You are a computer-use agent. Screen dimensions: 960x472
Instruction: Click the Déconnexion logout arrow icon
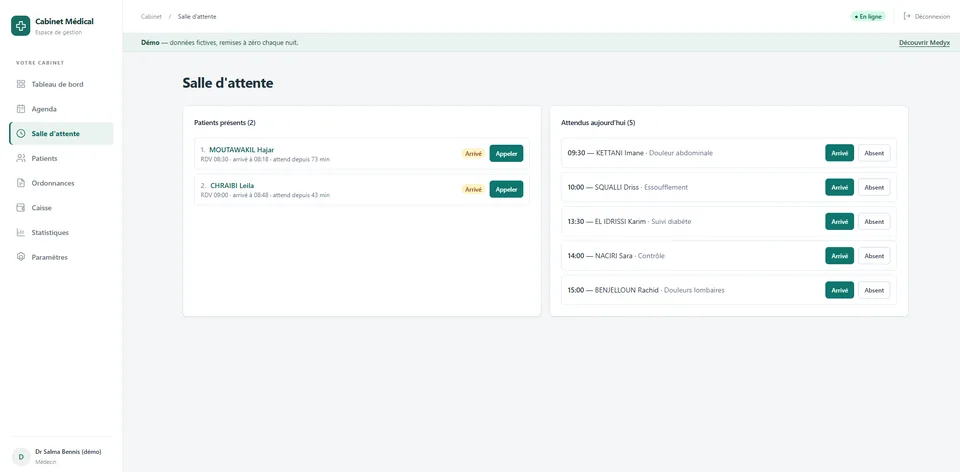tap(907, 17)
